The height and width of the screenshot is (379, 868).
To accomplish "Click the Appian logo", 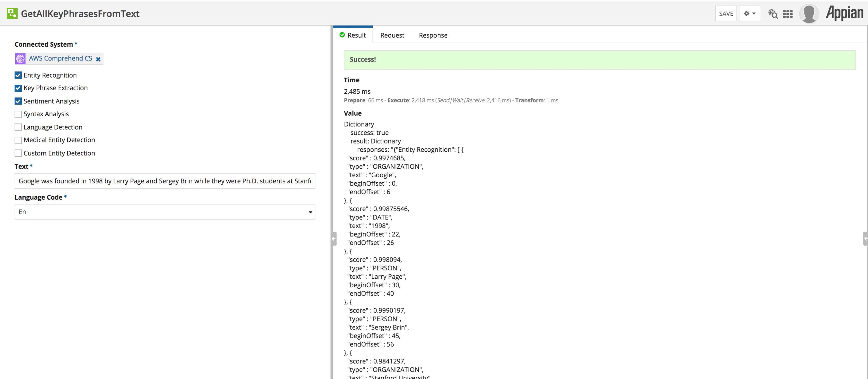I will point(844,13).
